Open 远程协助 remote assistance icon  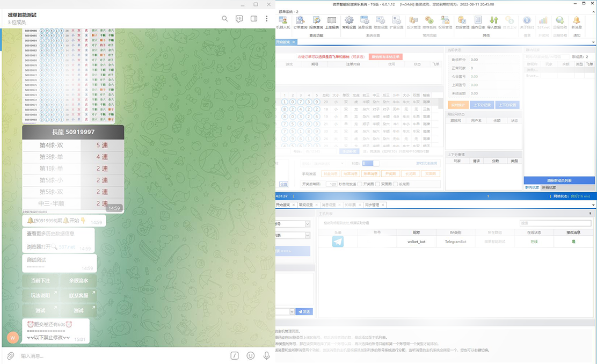[x=559, y=23]
